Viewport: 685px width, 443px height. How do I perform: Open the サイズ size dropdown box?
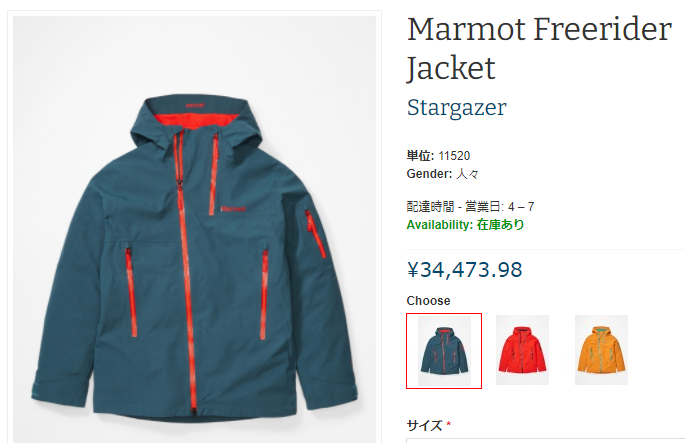[x=546, y=440]
